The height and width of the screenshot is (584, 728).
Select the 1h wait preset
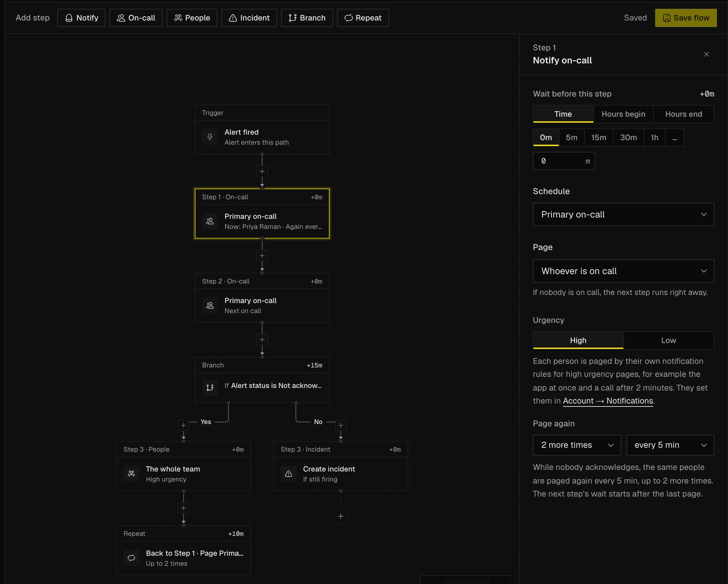[x=654, y=138]
